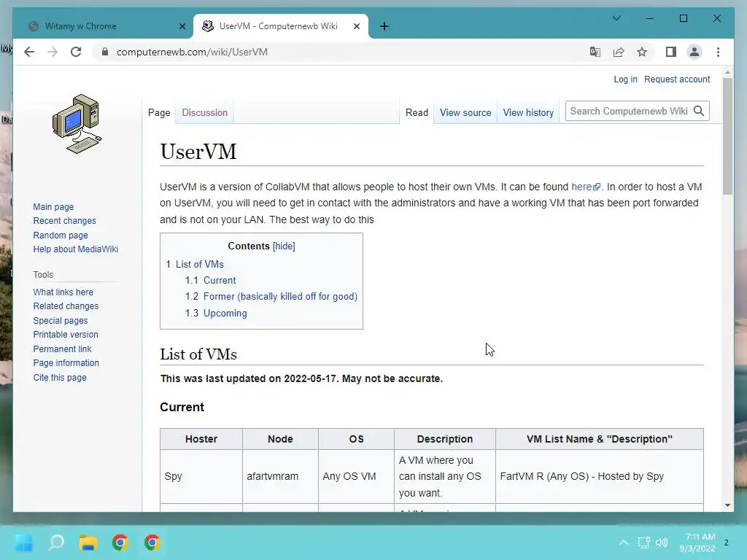Open What links here tool
This screenshot has height=560, width=747.
point(63,292)
